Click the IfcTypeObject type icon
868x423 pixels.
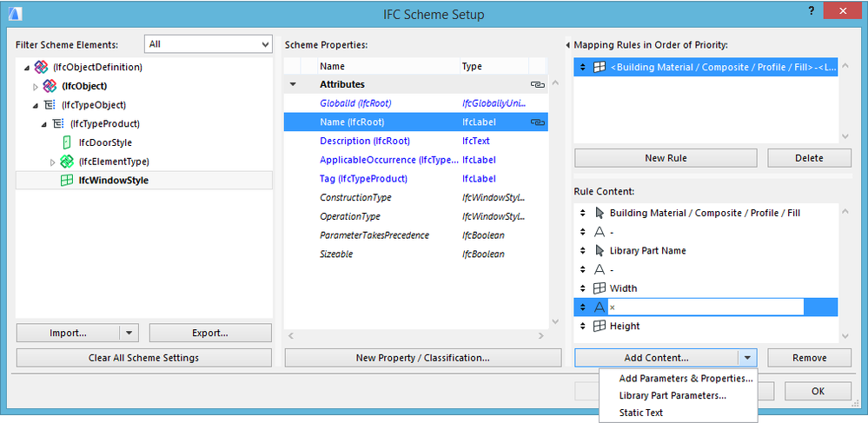(x=50, y=104)
